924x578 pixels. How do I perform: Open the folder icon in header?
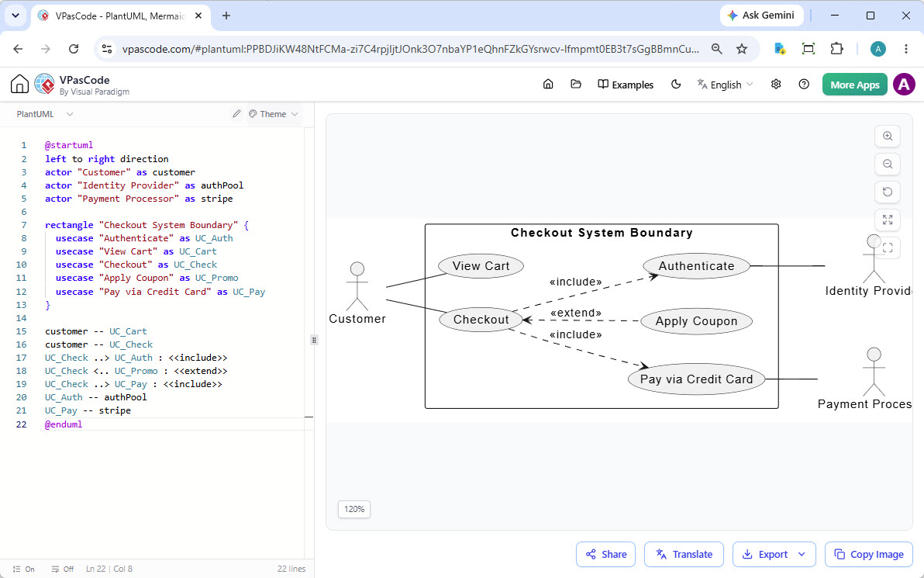(x=576, y=85)
